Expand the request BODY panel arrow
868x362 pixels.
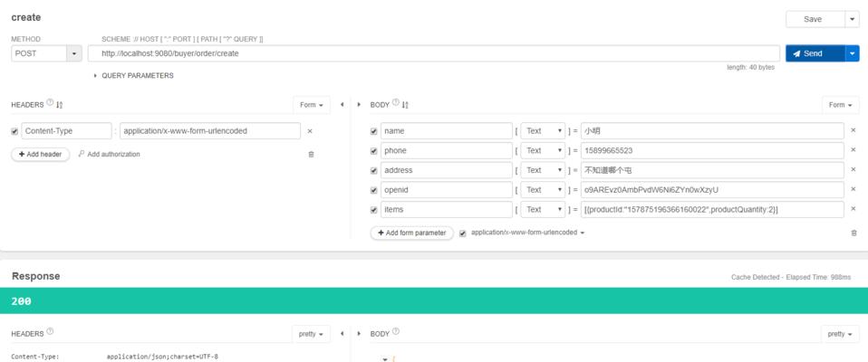360,104
